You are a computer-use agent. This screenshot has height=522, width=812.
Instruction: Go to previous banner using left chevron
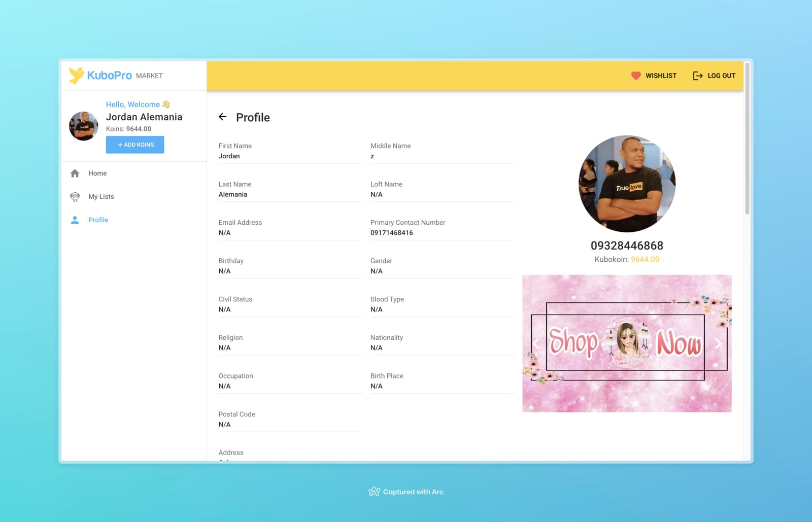pyautogui.click(x=536, y=343)
